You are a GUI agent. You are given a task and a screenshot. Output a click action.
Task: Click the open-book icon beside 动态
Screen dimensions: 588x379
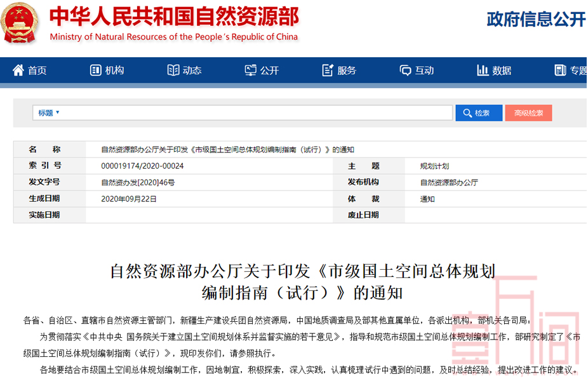(x=173, y=70)
